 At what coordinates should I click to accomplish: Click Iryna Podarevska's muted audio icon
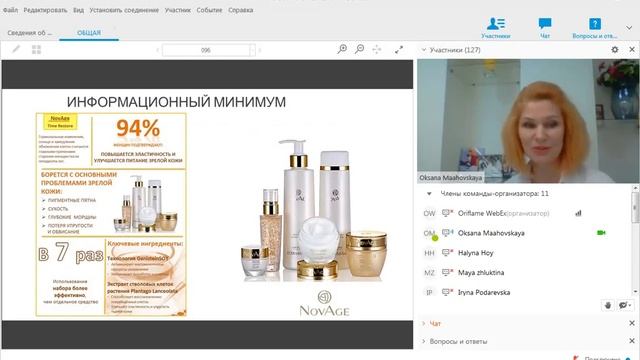(x=448, y=292)
